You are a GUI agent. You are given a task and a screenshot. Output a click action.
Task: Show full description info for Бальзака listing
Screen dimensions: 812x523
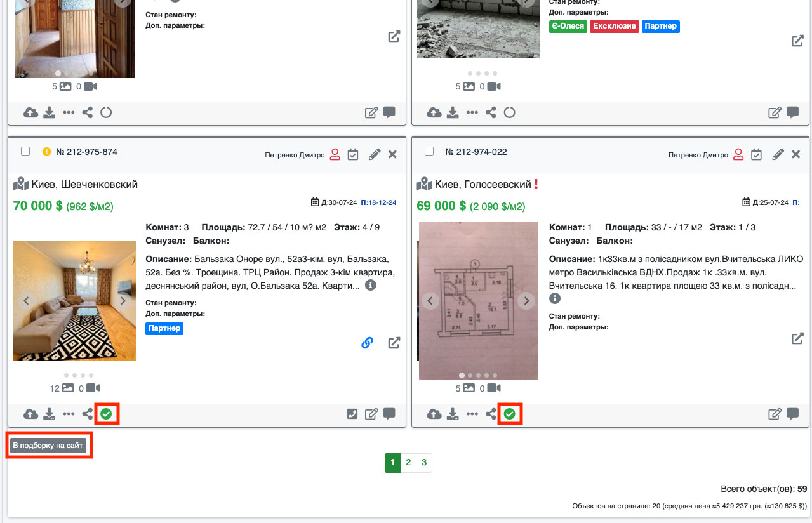pyautogui.click(x=371, y=286)
